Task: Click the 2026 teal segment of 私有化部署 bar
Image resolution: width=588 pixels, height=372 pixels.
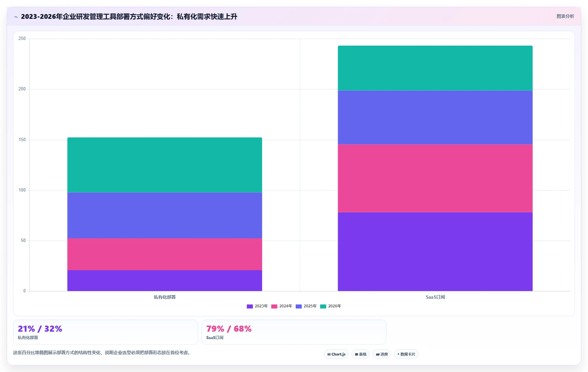Action: click(165, 165)
